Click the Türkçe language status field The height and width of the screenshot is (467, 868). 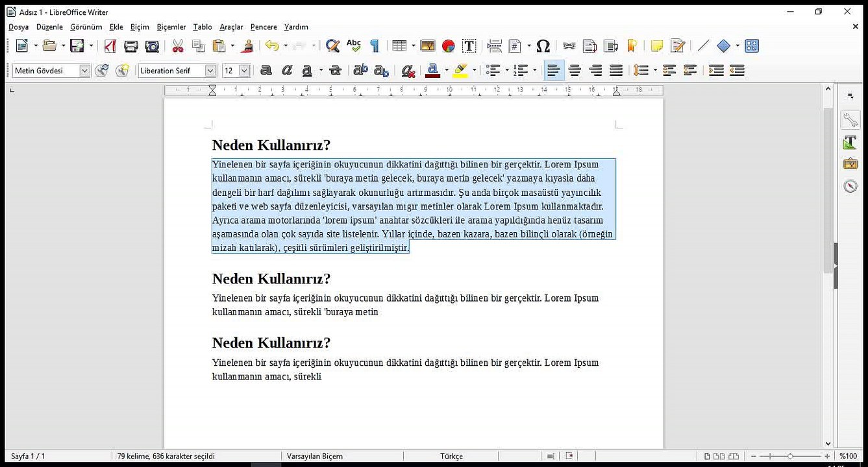451,456
